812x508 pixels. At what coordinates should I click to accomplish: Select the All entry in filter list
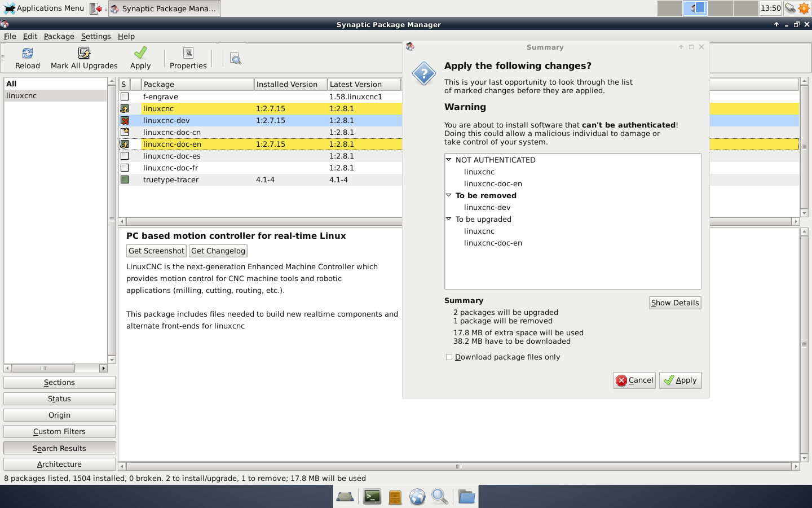tap(55, 84)
